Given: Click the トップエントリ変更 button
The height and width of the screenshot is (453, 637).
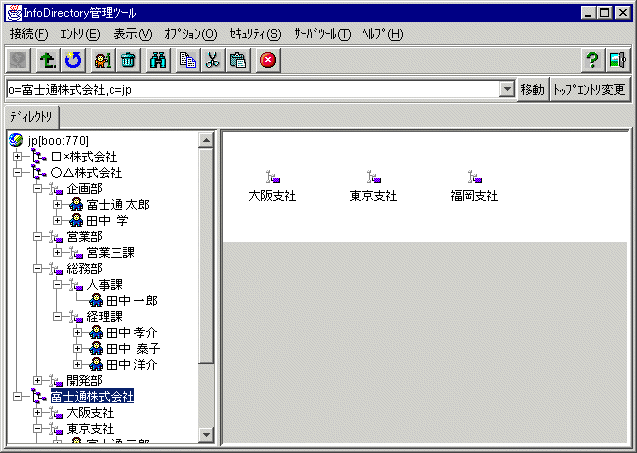Looking at the screenshot, I should (x=589, y=89).
